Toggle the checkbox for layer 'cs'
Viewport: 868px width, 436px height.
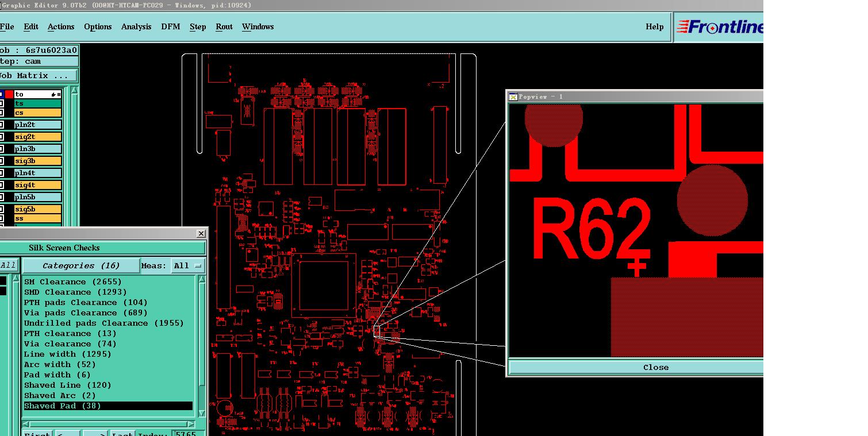tap(2, 113)
